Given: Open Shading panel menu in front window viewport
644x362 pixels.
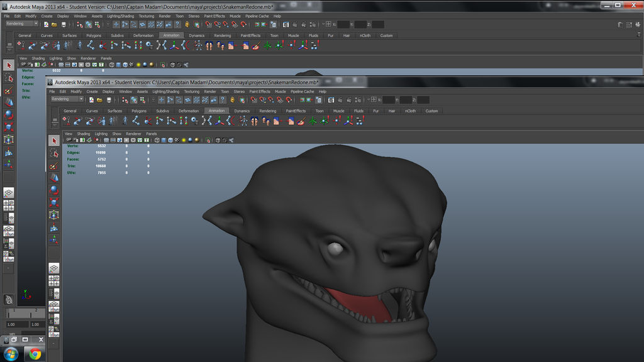Looking at the screenshot, I should [x=84, y=133].
